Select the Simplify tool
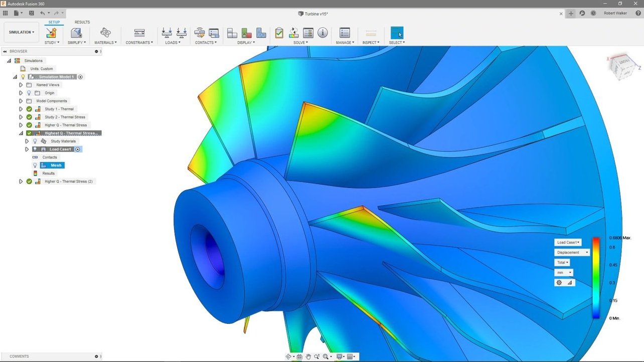 coord(76,33)
